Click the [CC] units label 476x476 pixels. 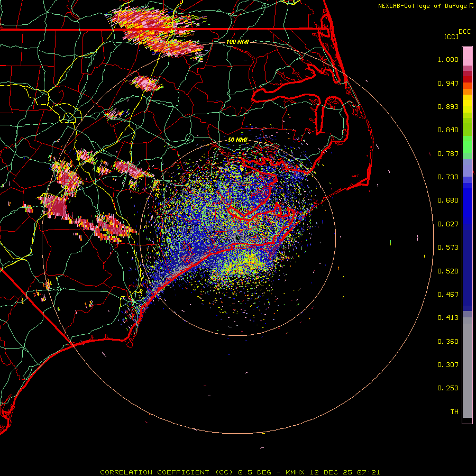[x=451, y=37]
